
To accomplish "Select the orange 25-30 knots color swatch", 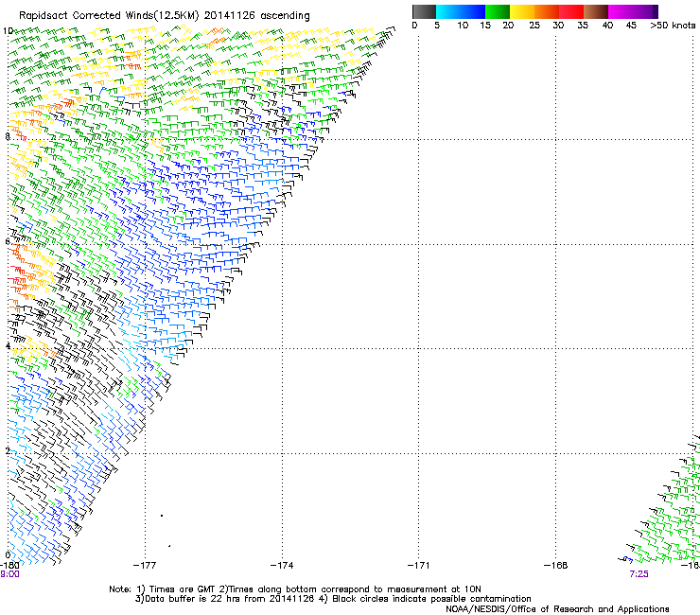I will [547, 11].
